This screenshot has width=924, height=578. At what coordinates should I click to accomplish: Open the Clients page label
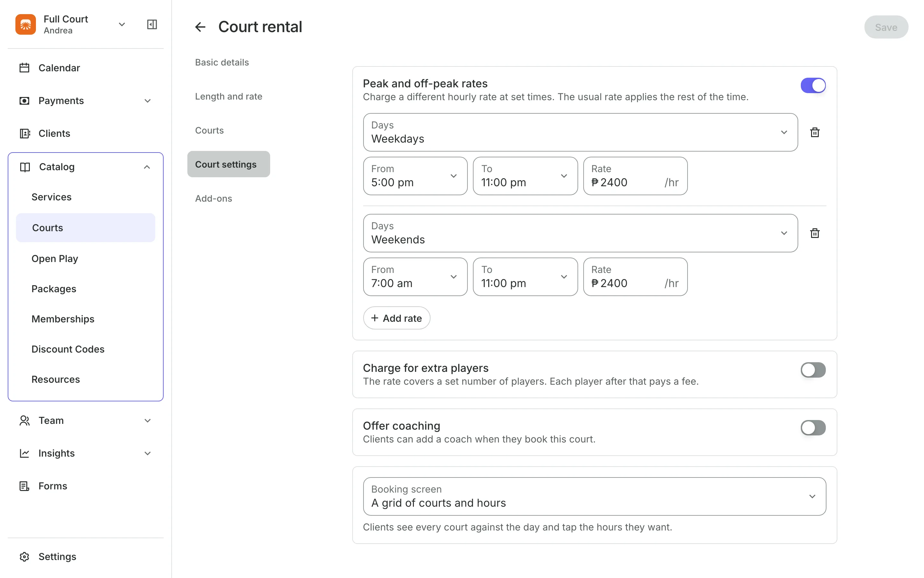pos(54,133)
